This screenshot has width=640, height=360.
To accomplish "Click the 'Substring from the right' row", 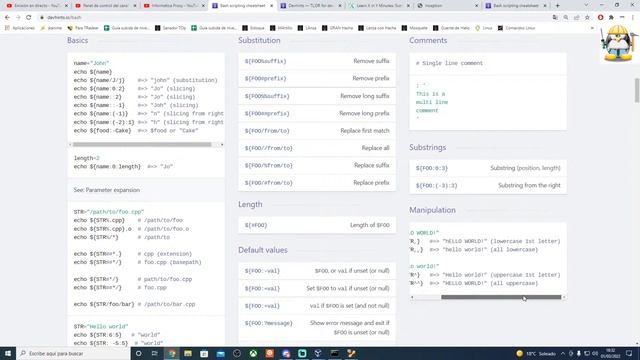I will pyautogui.click(x=488, y=185).
